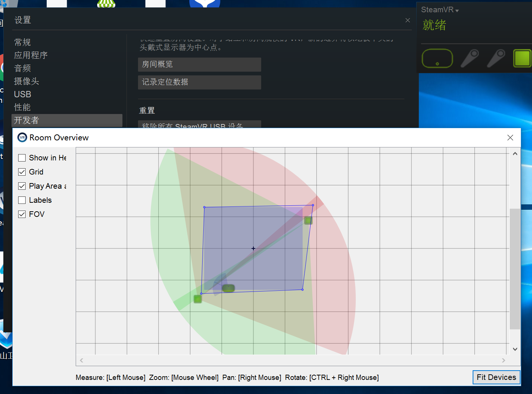This screenshot has height=394, width=532.
Task: Disable the FOV checkbox
Action: [22, 214]
